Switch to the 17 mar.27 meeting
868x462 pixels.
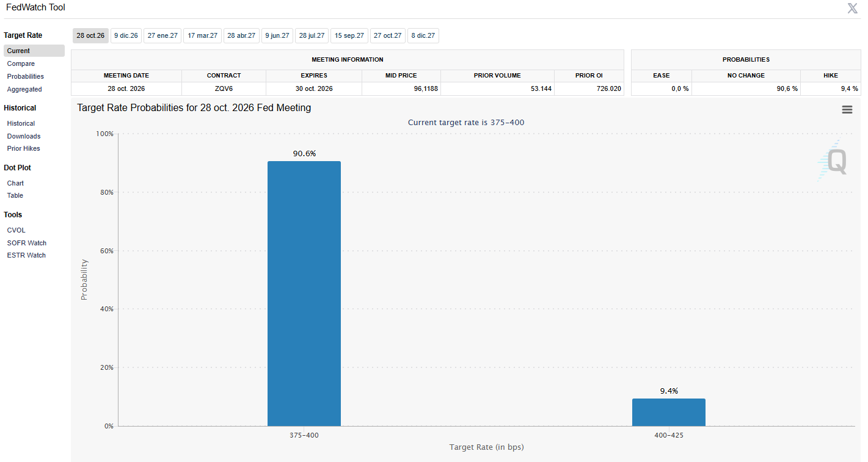[x=202, y=35]
